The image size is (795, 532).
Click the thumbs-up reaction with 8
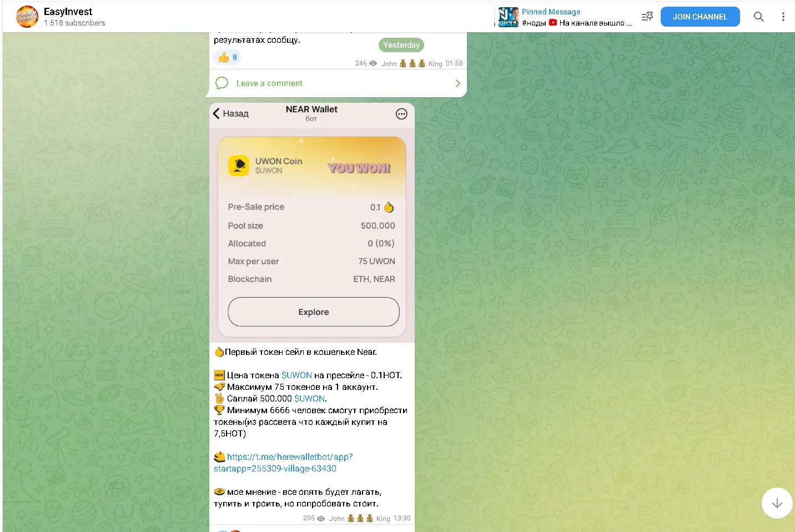click(228, 57)
